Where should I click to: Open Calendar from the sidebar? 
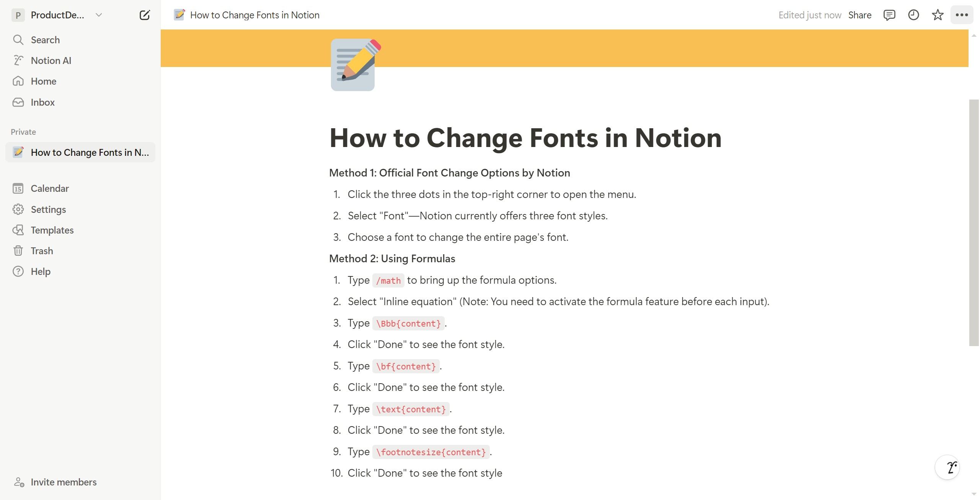coord(80,188)
